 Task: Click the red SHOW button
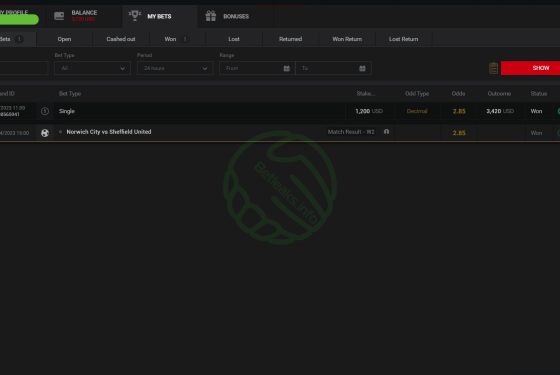531,68
